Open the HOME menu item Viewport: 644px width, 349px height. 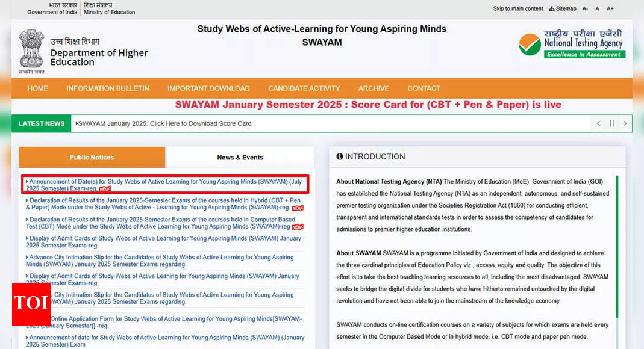point(38,88)
